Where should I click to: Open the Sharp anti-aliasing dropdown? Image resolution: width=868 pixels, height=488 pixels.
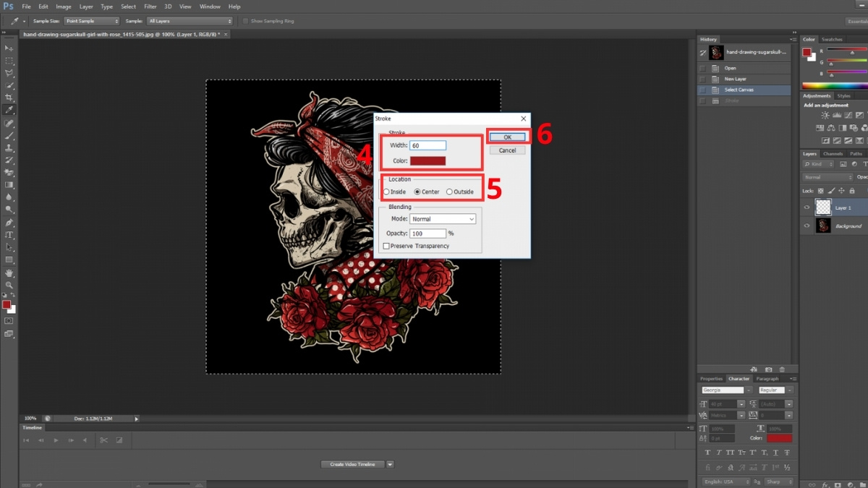778,481
